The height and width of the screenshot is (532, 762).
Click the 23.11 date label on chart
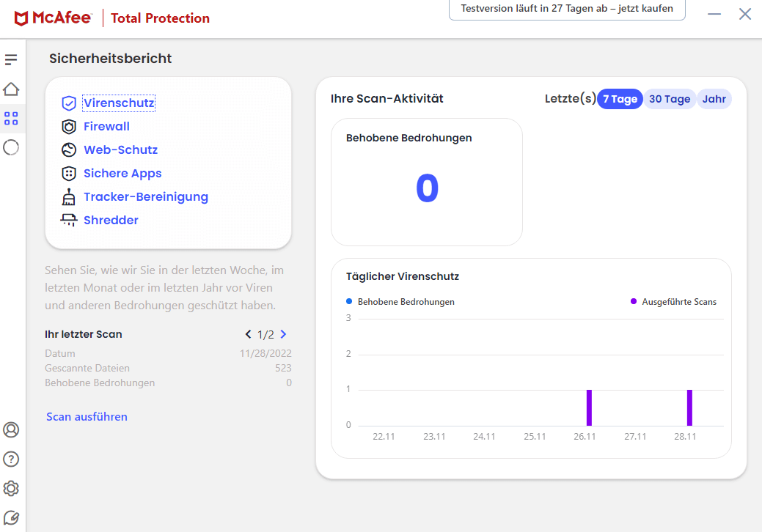(x=434, y=437)
